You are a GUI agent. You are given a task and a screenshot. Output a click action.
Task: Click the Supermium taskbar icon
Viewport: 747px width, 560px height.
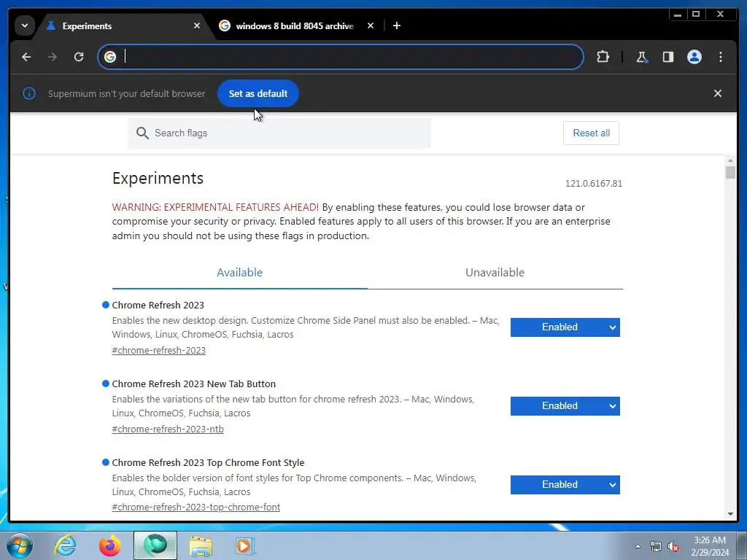point(155,545)
